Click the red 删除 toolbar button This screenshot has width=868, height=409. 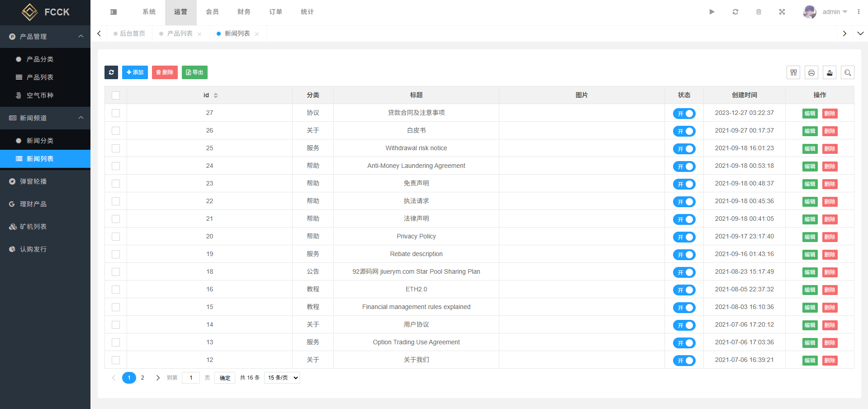pyautogui.click(x=165, y=72)
